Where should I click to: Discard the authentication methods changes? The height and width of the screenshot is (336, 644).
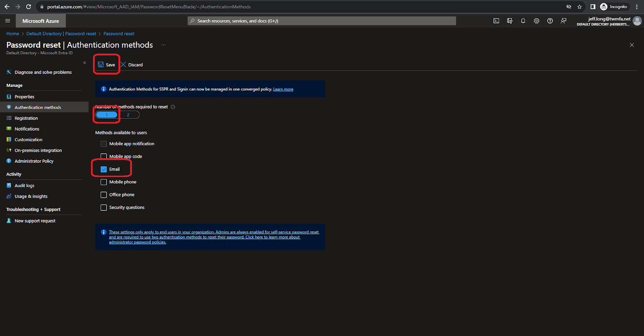click(132, 65)
